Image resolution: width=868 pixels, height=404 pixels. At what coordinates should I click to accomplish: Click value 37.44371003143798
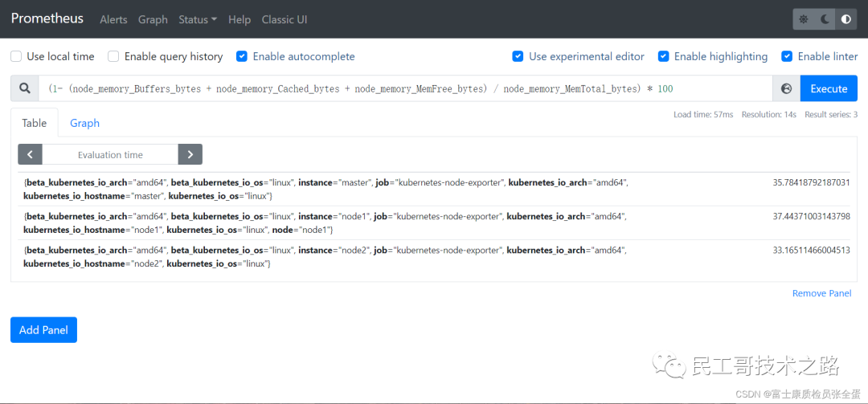click(x=811, y=216)
